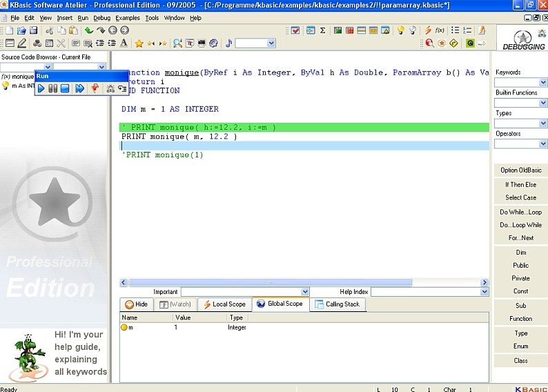The height and width of the screenshot is (392, 548).
Task: Click the bug icon in Run toolbar
Action: click(110, 88)
